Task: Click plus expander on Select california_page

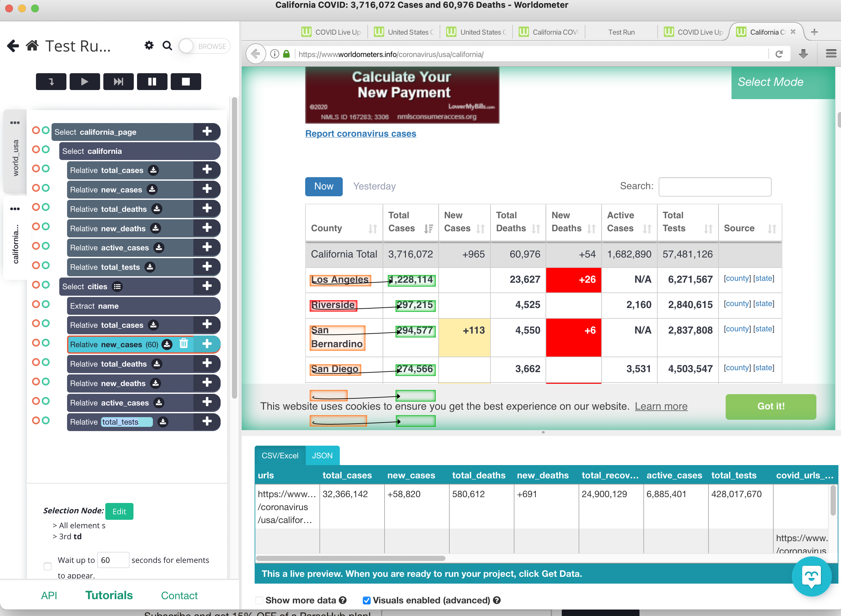Action: click(207, 131)
